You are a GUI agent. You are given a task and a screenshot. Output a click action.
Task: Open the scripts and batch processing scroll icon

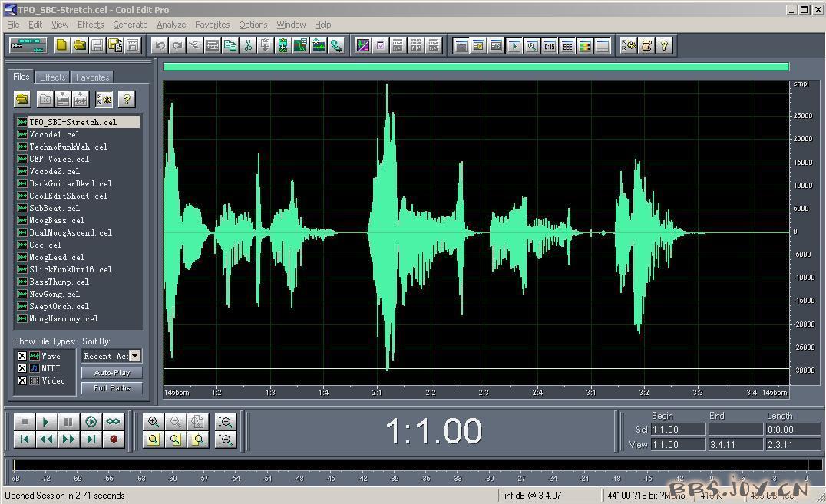(x=647, y=46)
